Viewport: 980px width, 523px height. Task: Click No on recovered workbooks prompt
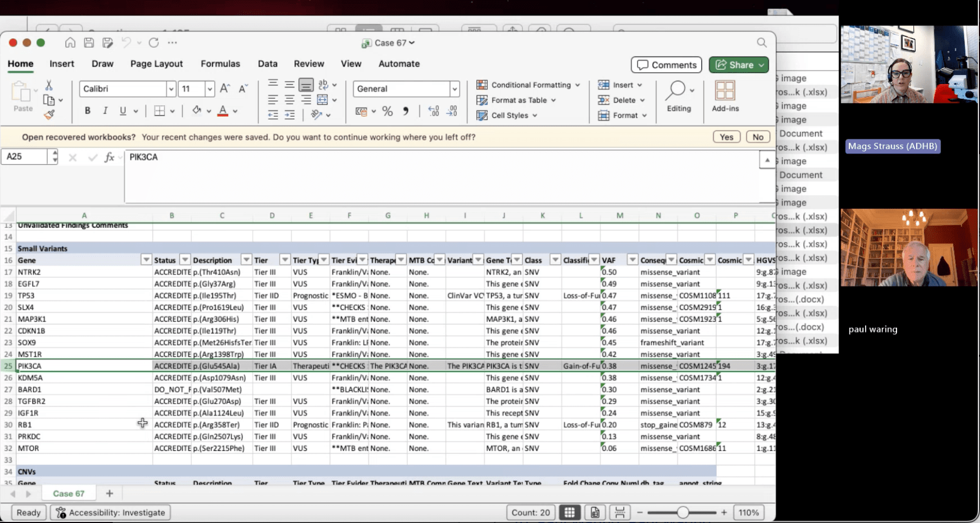click(758, 137)
